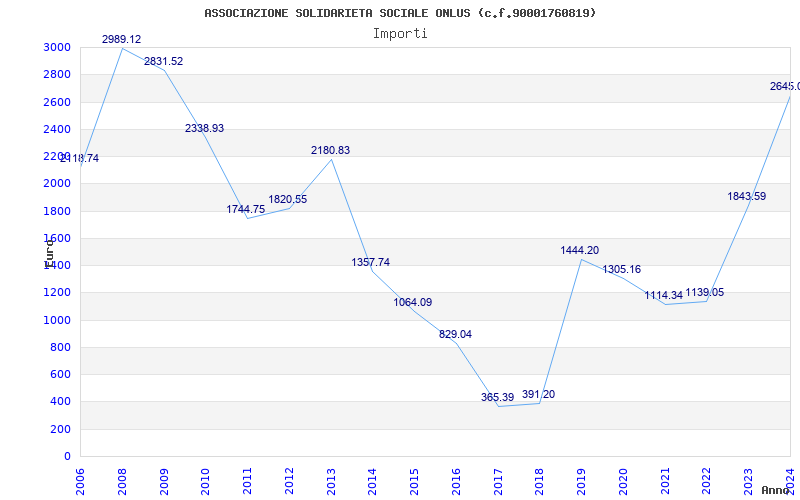
Task: Click the y-axis value 2400
Action: (x=57, y=129)
